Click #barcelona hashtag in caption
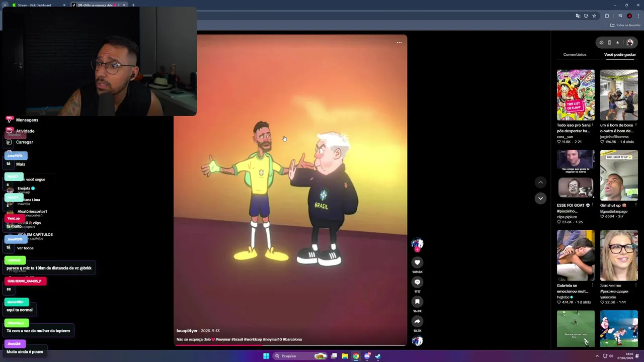 [x=292, y=339]
